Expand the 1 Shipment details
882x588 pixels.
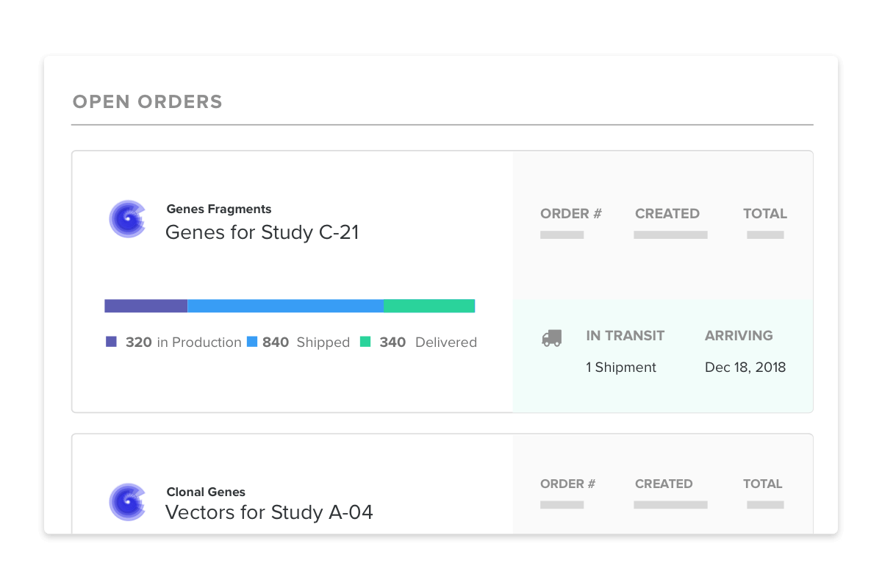(620, 367)
